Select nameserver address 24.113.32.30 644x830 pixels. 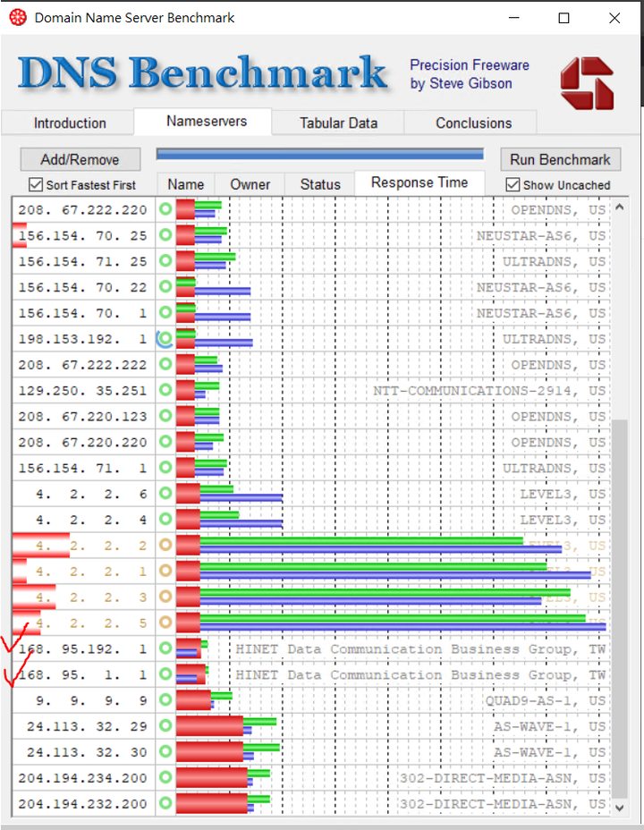pyautogui.click(x=87, y=752)
